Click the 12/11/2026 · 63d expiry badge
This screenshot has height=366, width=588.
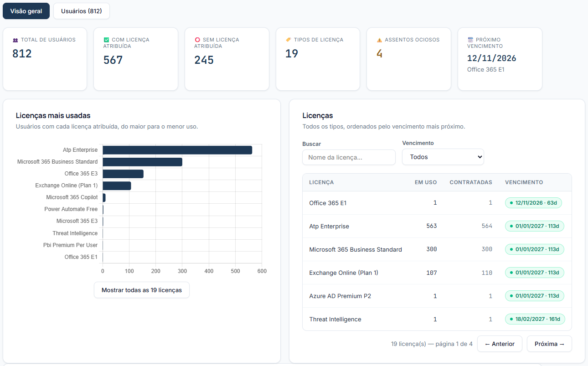click(x=533, y=203)
